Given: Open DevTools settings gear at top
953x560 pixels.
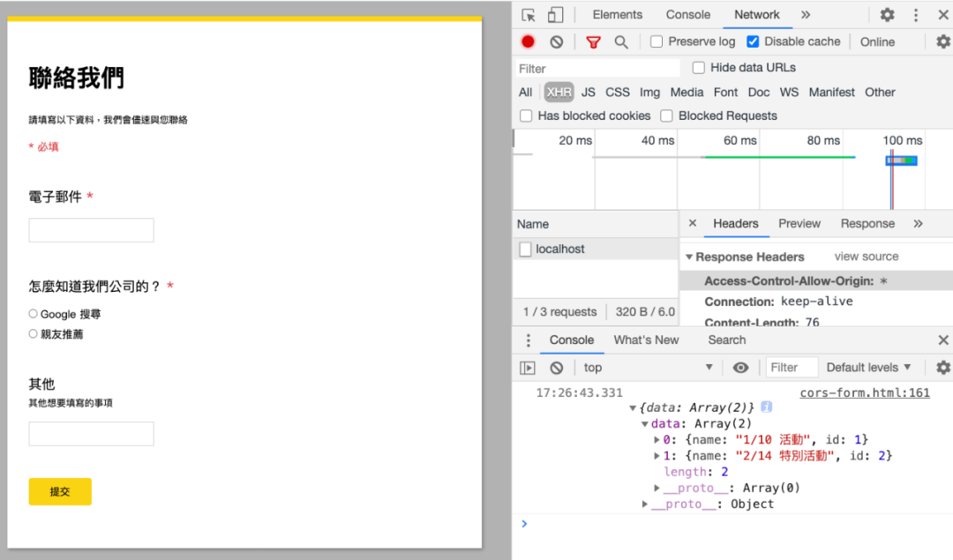Looking at the screenshot, I should 888,15.
